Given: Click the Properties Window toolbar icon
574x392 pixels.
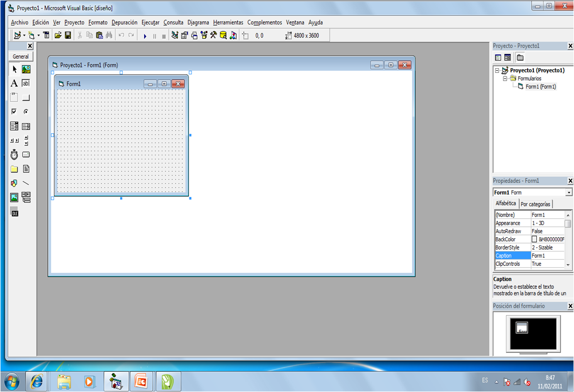Looking at the screenshot, I should coord(184,35).
